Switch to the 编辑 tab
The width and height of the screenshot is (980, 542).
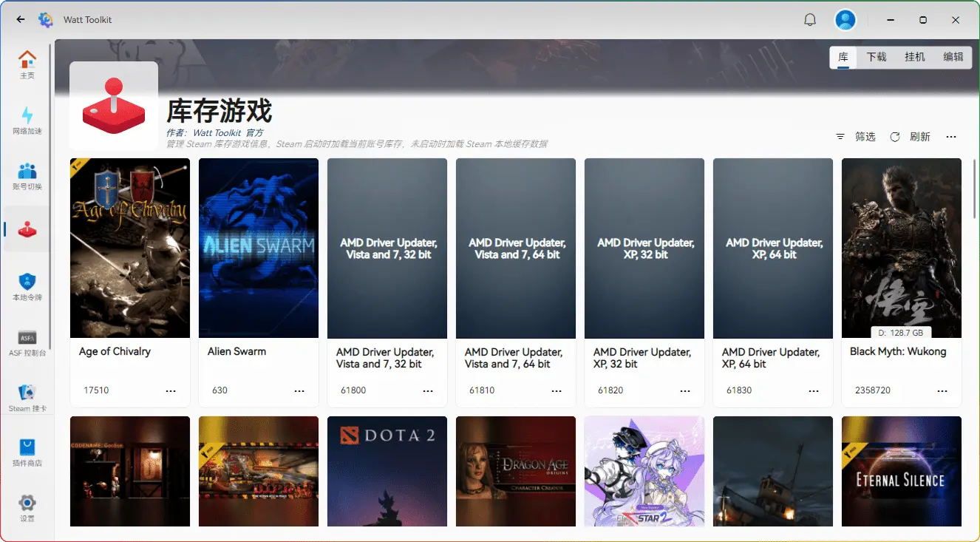click(x=953, y=57)
